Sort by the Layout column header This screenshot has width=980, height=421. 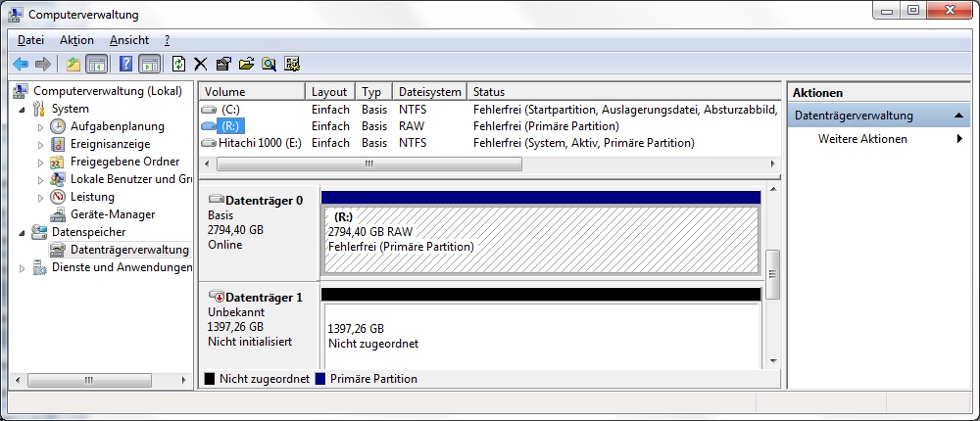pos(330,92)
